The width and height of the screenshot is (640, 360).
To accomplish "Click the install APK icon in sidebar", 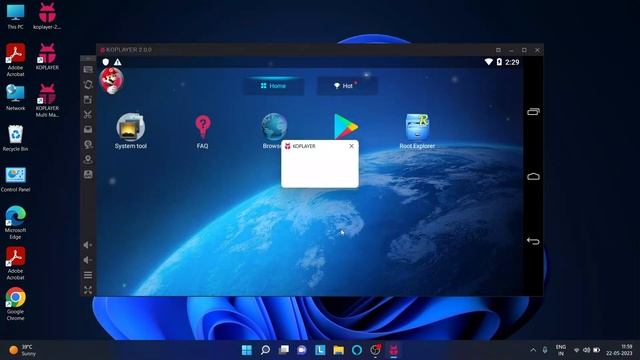I will click(x=88, y=174).
